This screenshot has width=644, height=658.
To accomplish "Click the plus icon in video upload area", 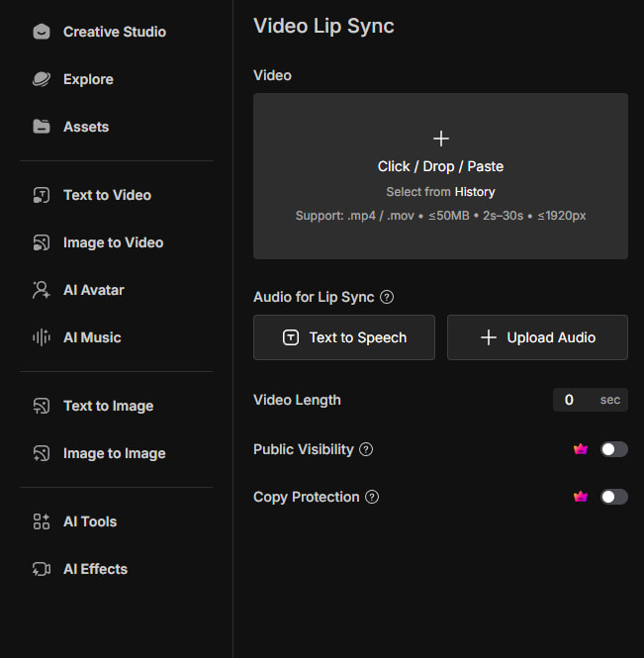I will click(x=441, y=139).
